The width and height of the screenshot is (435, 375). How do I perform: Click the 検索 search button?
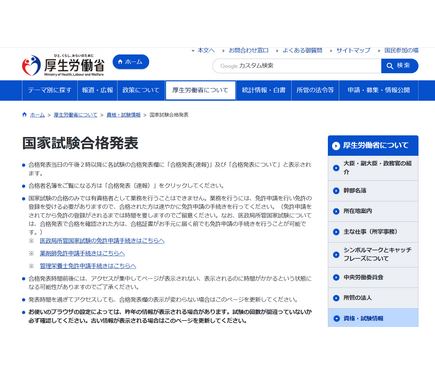pos(399,66)
